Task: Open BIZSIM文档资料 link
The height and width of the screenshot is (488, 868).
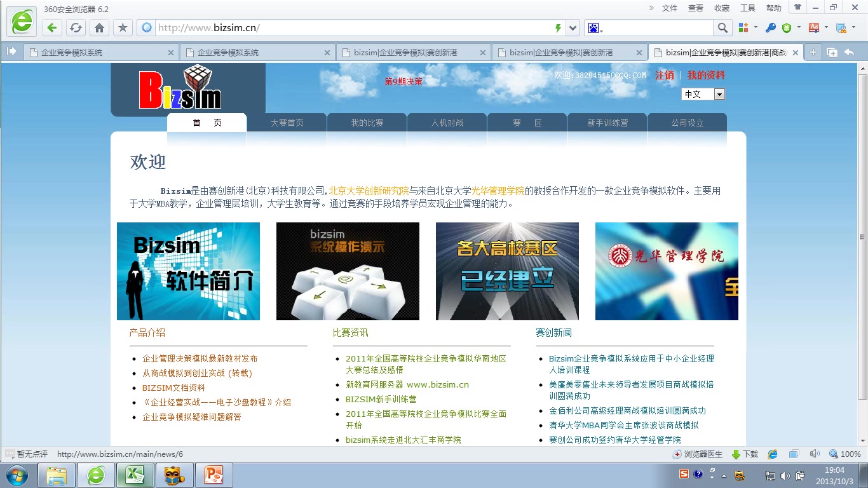Action: (x=173, y=388)
